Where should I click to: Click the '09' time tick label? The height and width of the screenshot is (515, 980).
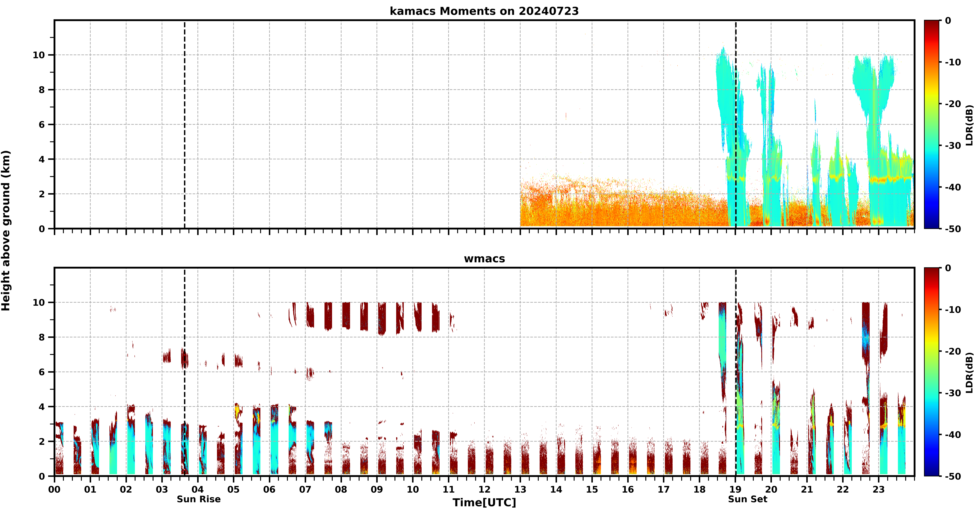click(377, 489)
